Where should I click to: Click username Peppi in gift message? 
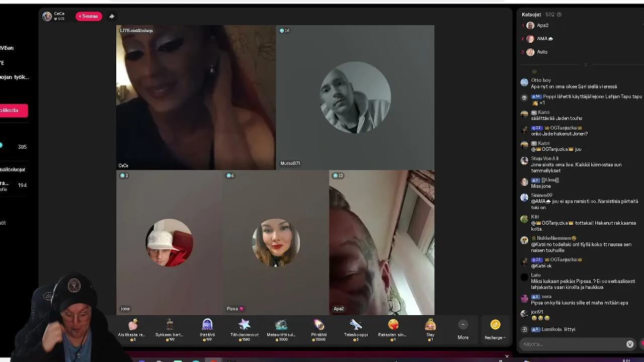pyautogui.click(x=549, y=97)
